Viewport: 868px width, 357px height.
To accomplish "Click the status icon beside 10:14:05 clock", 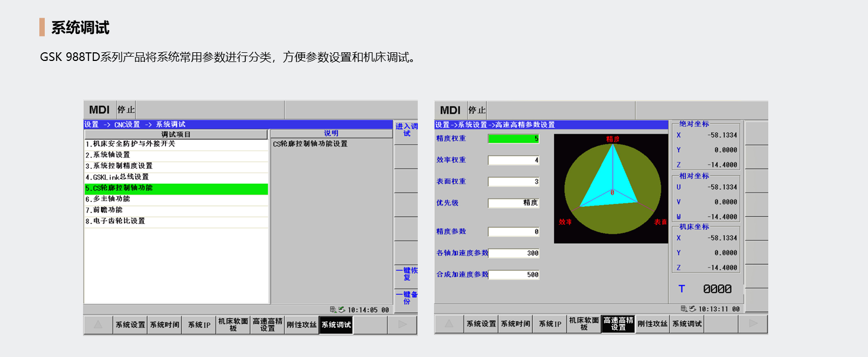I will coord(337,310).
